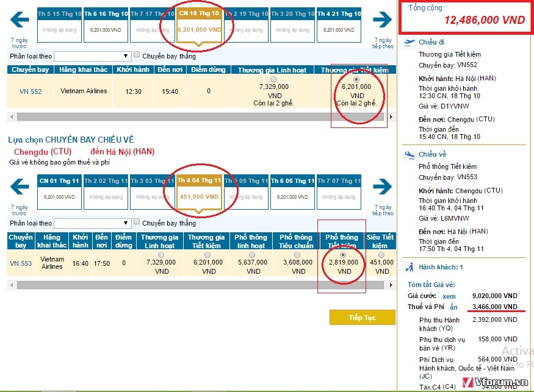Select return date Th 6 06 Thg 11
This screenshot has height=392, width=534.
[x=292, y=192]
